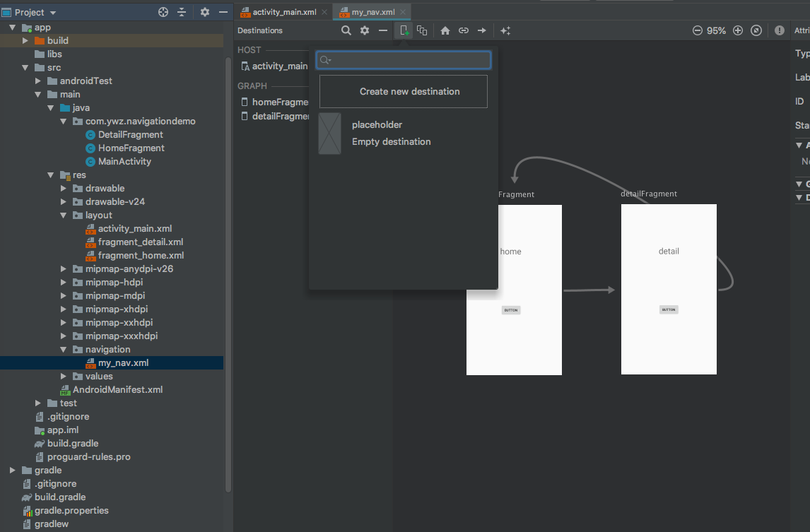Screen dimensions: 810x532
Task: Select the libs folder
Action: [48, 54]
